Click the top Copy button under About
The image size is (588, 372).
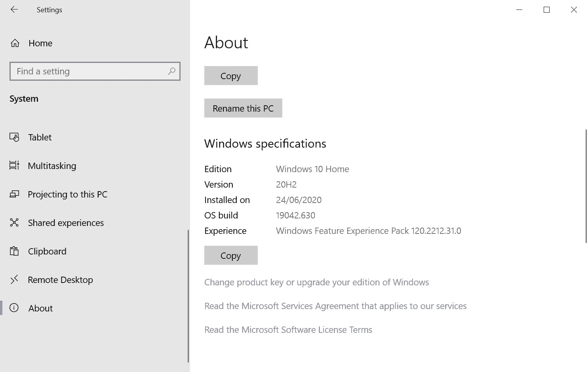click(x=231, y=76)
